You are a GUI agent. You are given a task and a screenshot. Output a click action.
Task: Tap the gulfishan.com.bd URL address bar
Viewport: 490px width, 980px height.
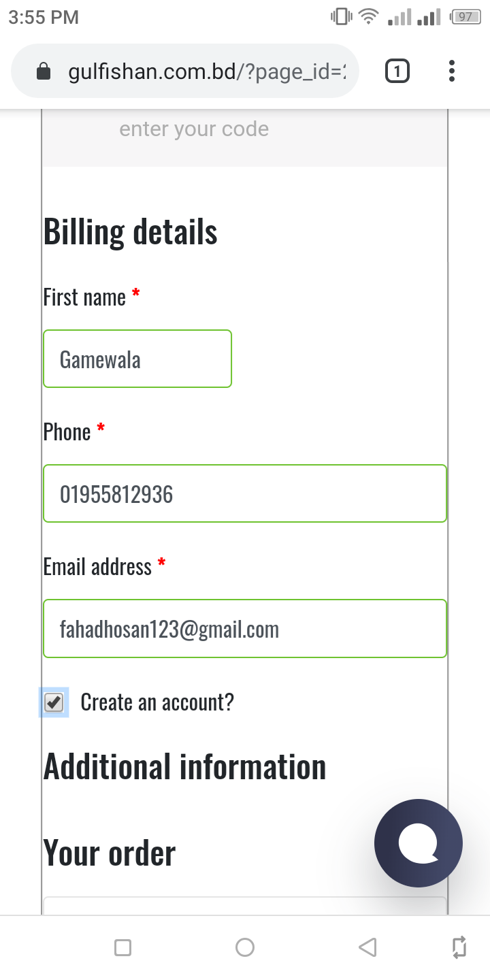pyautogui.click(x=204, y=71)
